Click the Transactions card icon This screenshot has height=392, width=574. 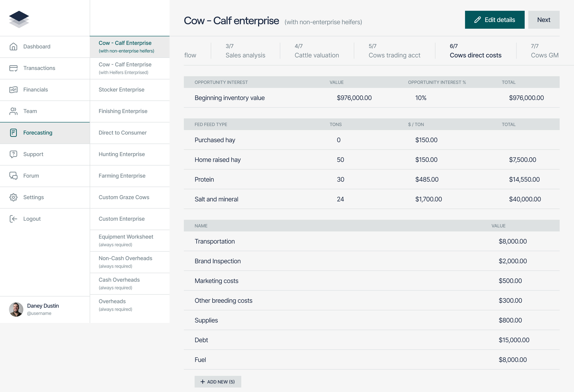coord(13,68)
